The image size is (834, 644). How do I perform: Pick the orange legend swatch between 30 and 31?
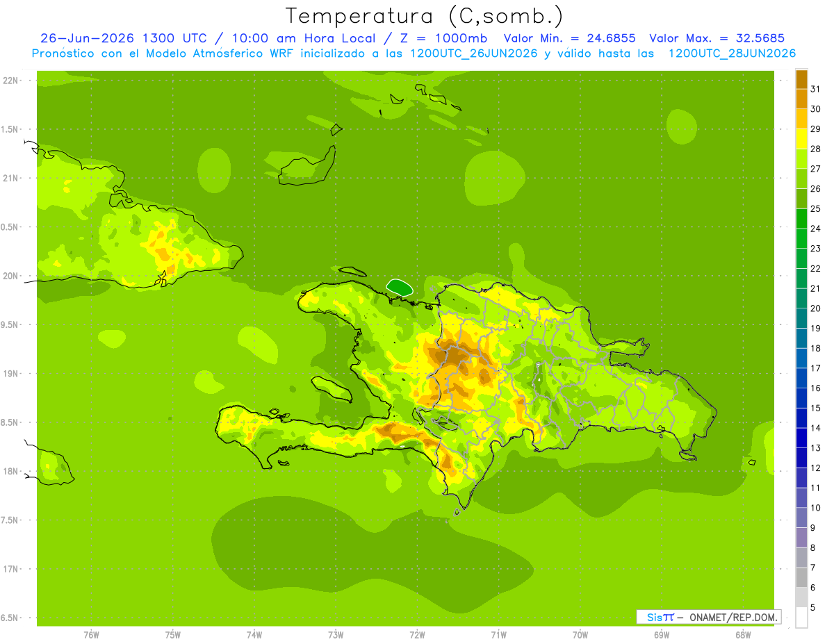[801, 99]
